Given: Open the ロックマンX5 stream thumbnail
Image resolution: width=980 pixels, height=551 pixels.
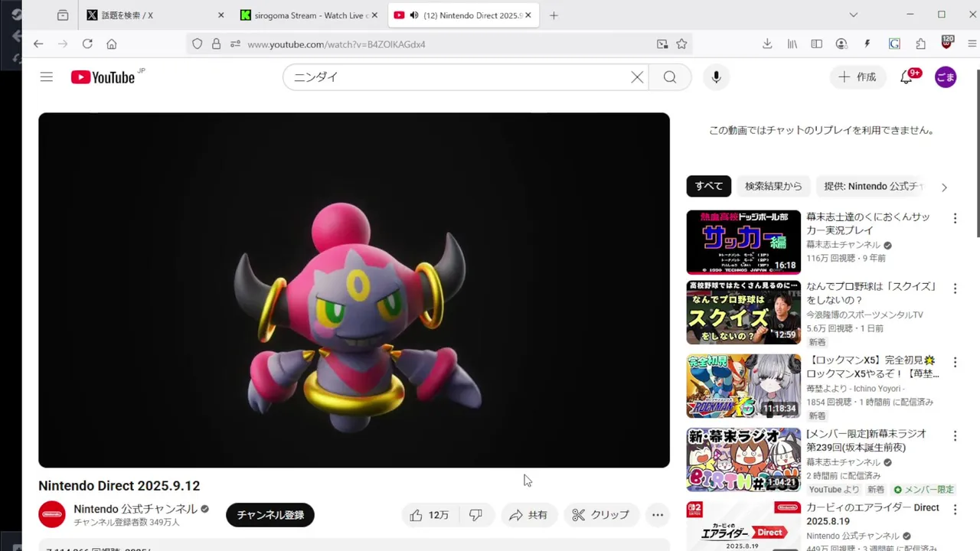Looking at the screenshot, I should [743, 386].
